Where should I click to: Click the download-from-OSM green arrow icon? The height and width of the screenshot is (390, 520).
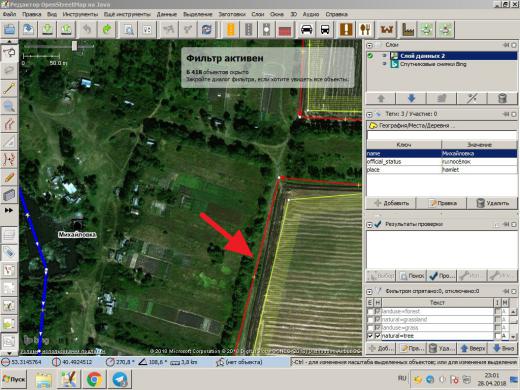pos(48,29)
